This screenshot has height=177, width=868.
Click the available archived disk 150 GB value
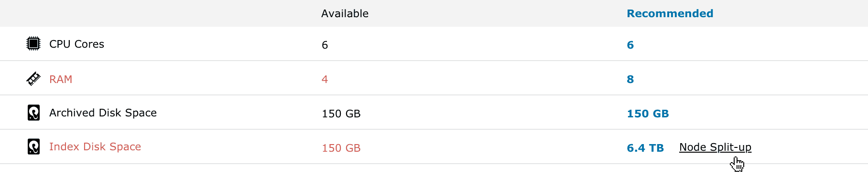point(341,114)
